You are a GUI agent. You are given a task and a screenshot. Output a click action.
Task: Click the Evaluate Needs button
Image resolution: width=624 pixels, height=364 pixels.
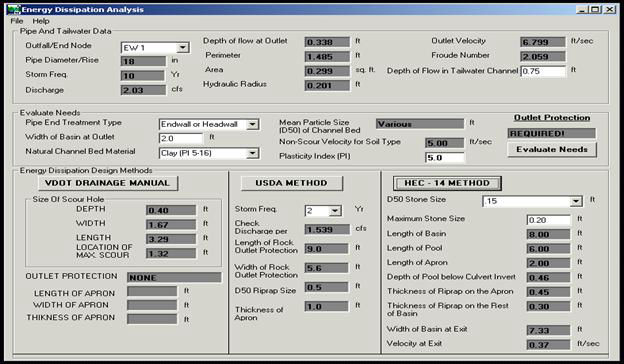[x=552, y=150]
